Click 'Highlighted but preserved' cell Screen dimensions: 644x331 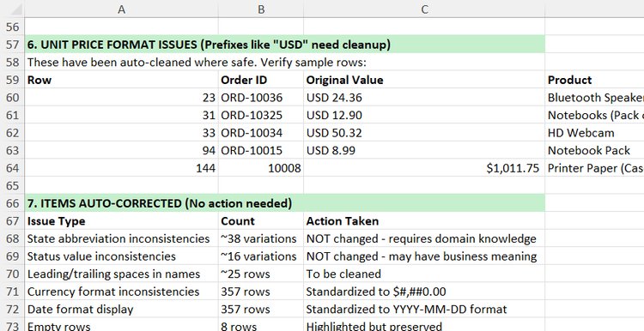(425, 325)
